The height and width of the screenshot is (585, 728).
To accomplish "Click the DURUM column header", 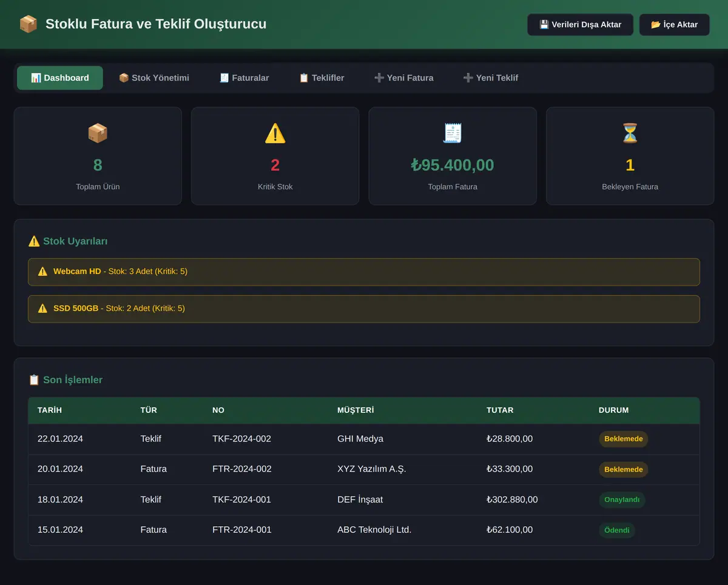I will 614,410.
